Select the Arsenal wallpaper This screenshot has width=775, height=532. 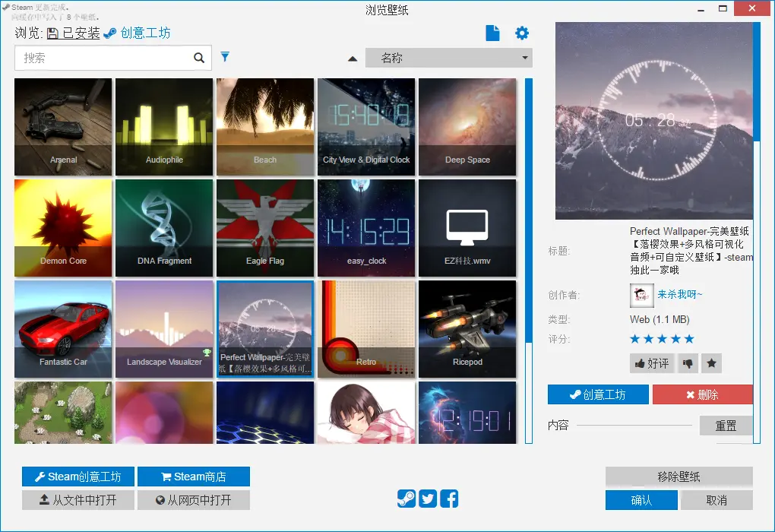coord(63,127)
